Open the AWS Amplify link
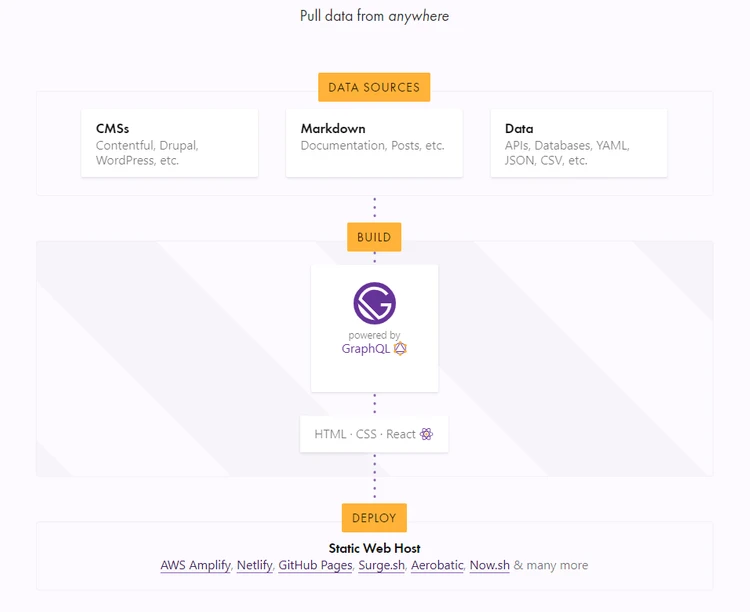 tap(196, 565)
